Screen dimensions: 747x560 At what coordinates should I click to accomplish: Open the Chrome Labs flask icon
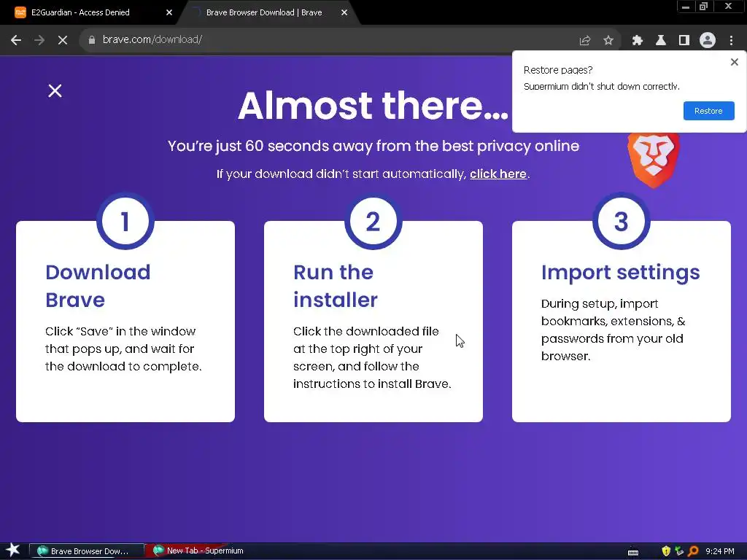(661, 41)
